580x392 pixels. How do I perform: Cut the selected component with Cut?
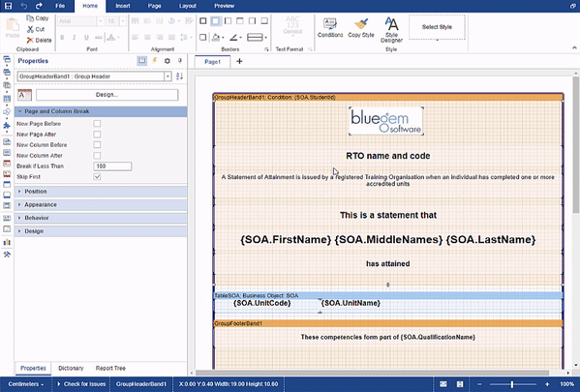[x=36, y=29]
